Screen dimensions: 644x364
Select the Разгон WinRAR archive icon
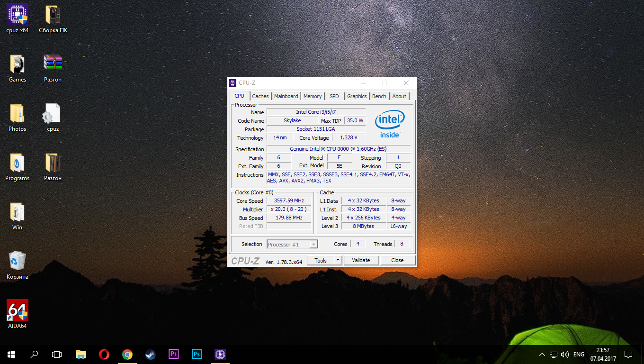53,68
